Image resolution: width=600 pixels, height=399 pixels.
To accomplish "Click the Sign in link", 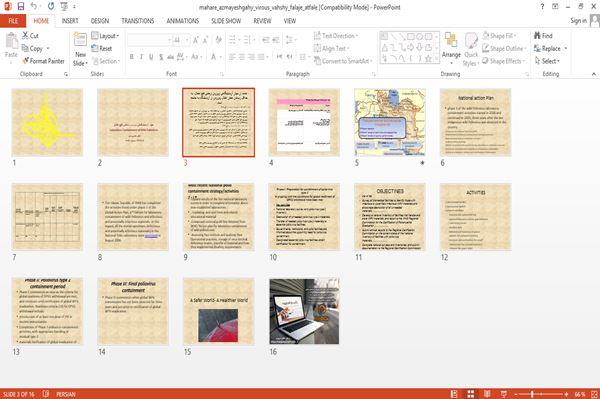I will tap(579, 21).
